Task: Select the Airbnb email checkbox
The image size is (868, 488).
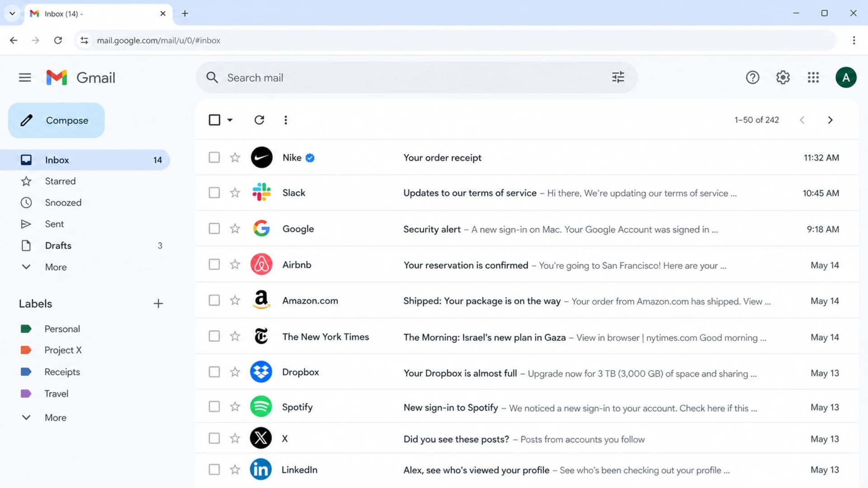Action: (x=214, y=264)
